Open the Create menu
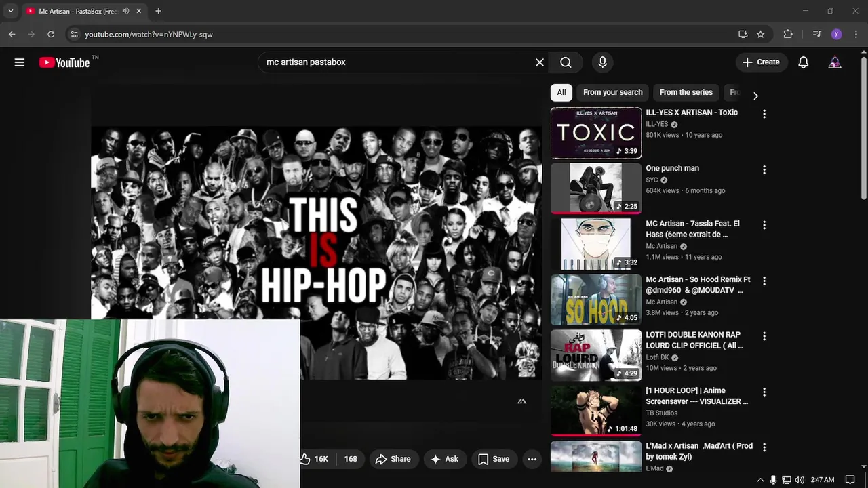The height and width of the screenshot is (488, 868). [762, 62]
